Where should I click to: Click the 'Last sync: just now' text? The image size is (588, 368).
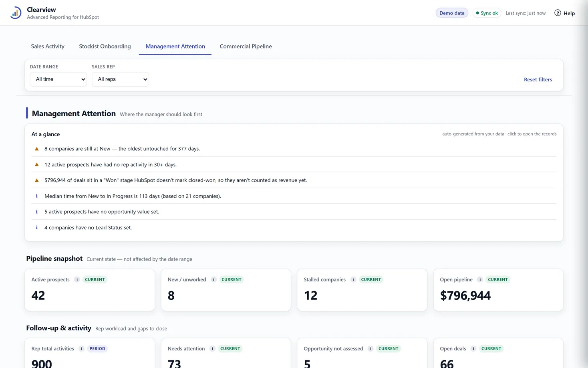(526, 13)
